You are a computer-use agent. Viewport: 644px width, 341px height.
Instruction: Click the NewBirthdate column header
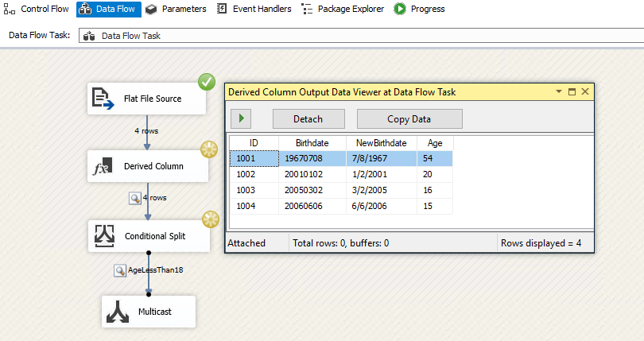(x=381, y=143)
